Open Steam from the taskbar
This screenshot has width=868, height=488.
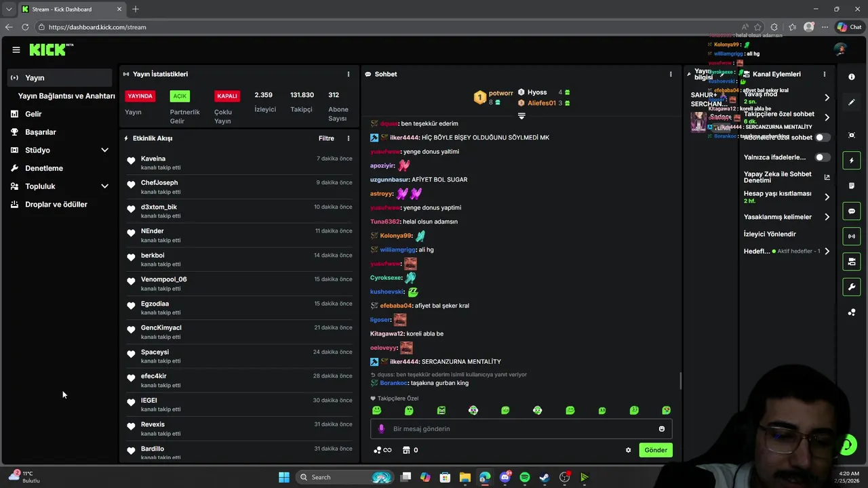[x=544, y=477]
